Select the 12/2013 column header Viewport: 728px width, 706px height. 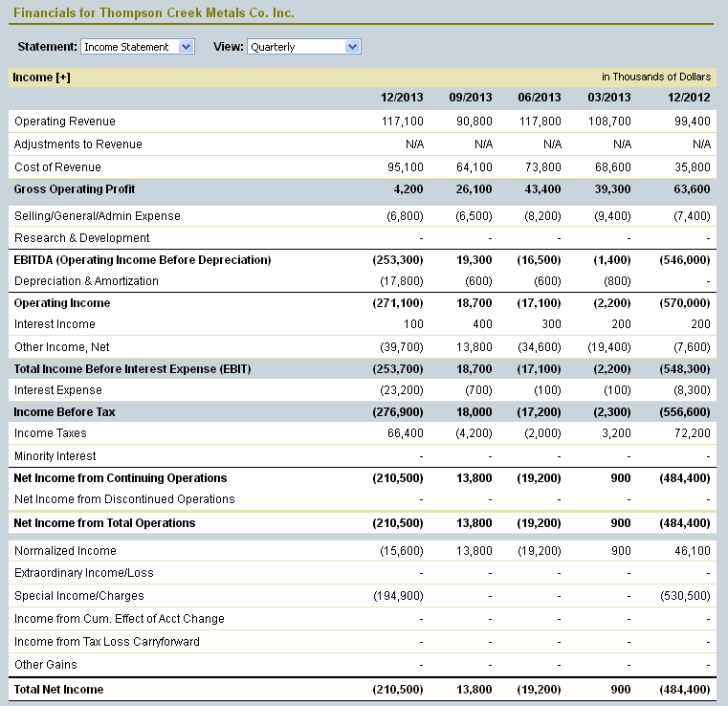tap(402, 98)
